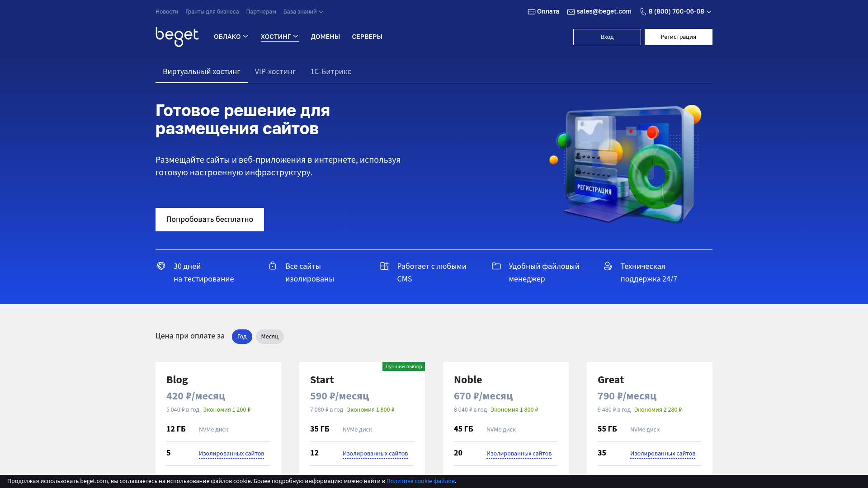Screen dimensions: 868x488
Task: Switch to the VIP-хостинг tab
Action: [x=275, y=71]
